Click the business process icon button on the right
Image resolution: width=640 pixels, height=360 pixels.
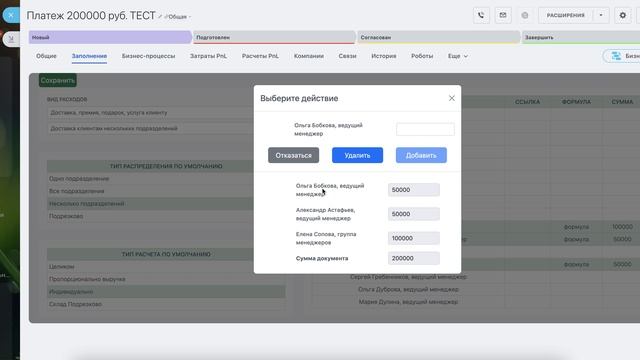pos(622,56)
